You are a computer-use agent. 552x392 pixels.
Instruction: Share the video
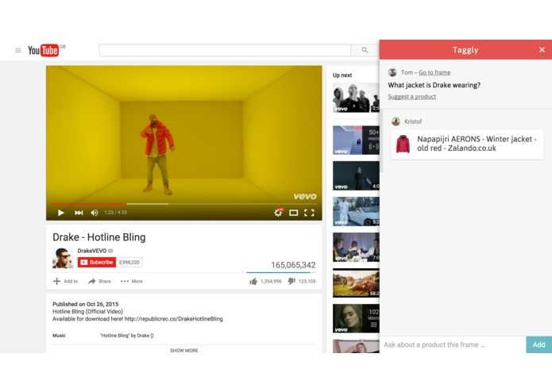99,281
